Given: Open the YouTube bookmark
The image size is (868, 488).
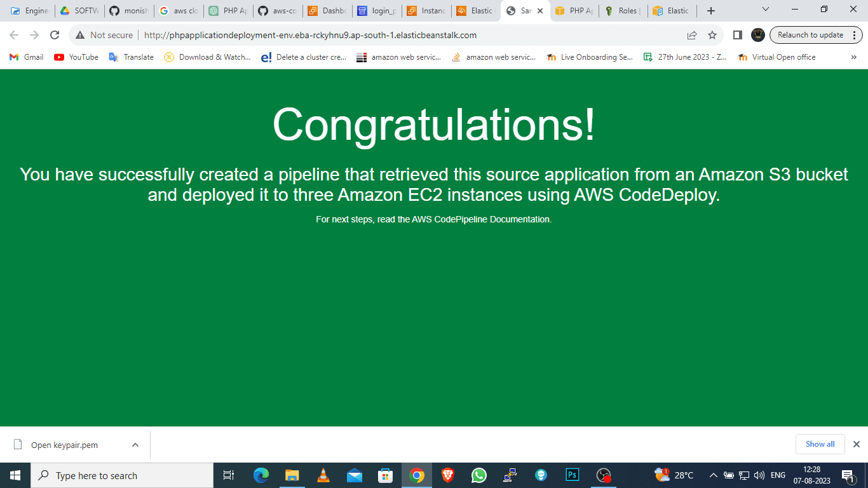Looking at the screenshot, I should (x=76, y=57).
